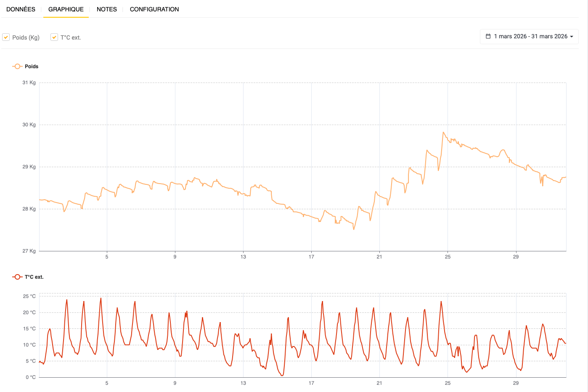Screen dimensions: 588x392
Task: Click the calendar icon in date selector
Action: 488,37
